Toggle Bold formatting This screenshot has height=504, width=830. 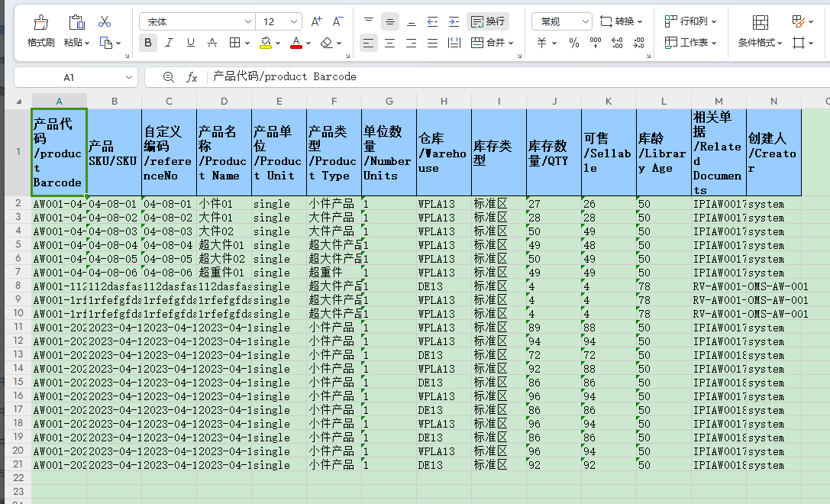pos(148,43)
